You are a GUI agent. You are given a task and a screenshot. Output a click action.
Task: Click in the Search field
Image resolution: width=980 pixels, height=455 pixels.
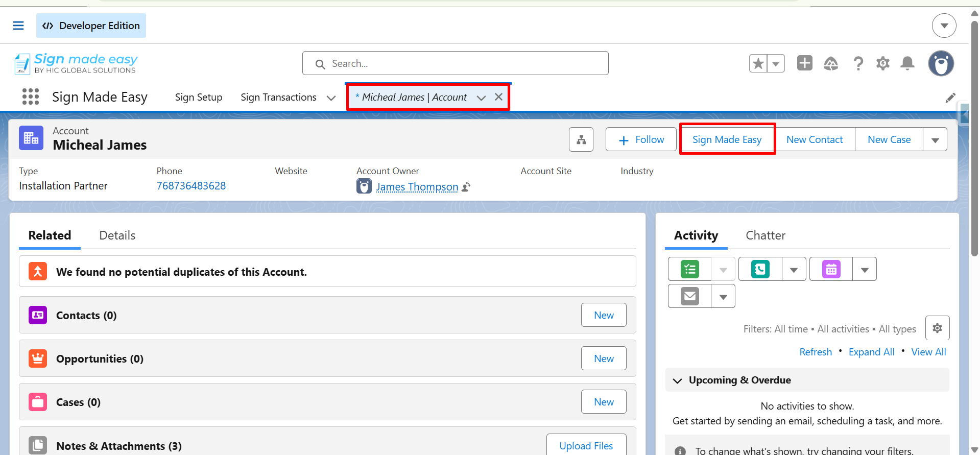(x=456, y=63)
